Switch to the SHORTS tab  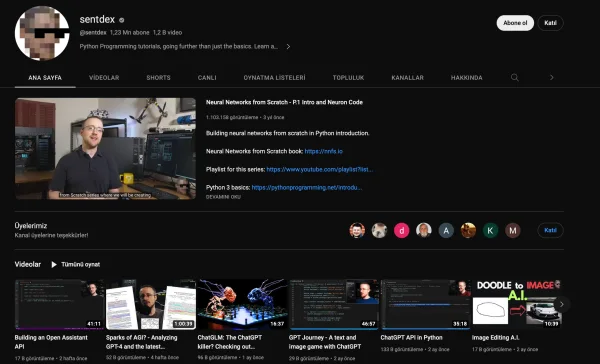(158, 78)
